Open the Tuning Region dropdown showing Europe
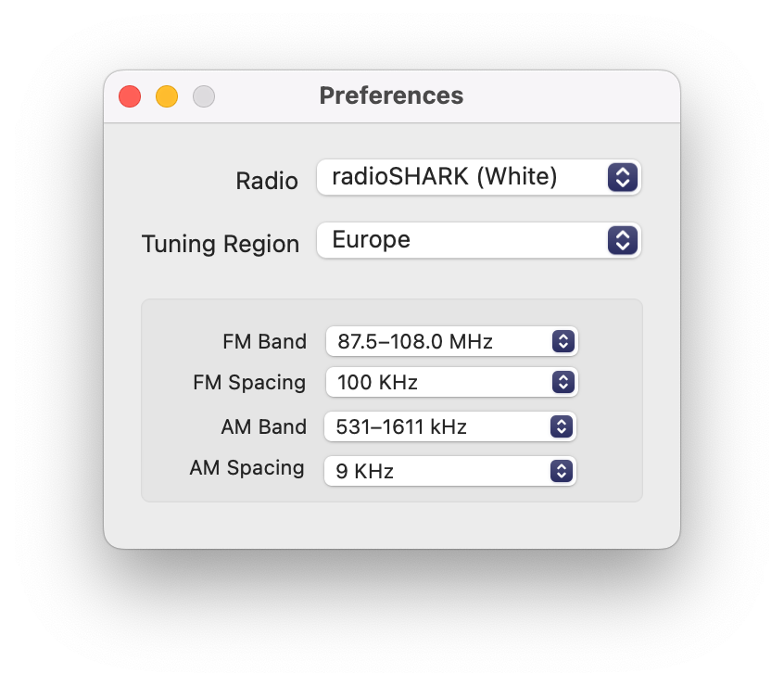The image size is (784, 686). point(478,240)
